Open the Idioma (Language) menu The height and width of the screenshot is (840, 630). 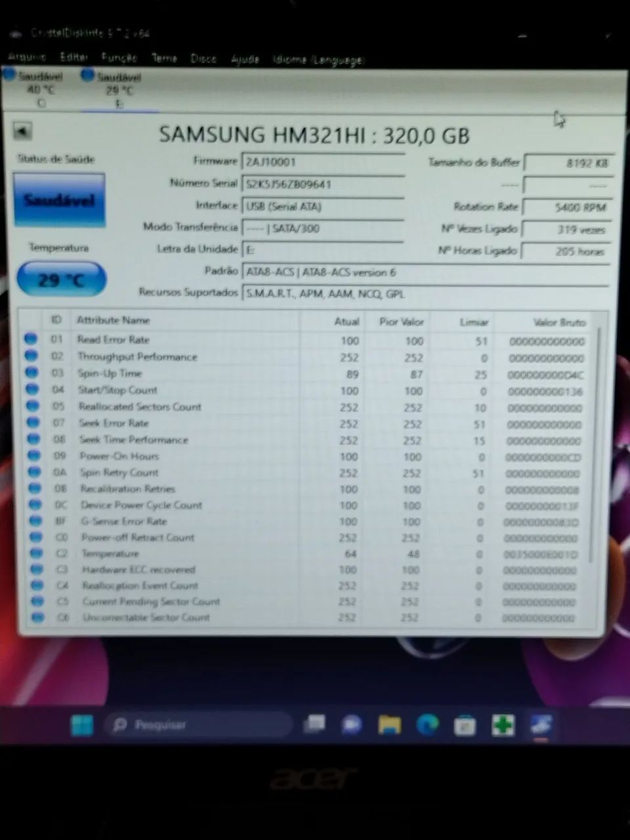[318, 60]
